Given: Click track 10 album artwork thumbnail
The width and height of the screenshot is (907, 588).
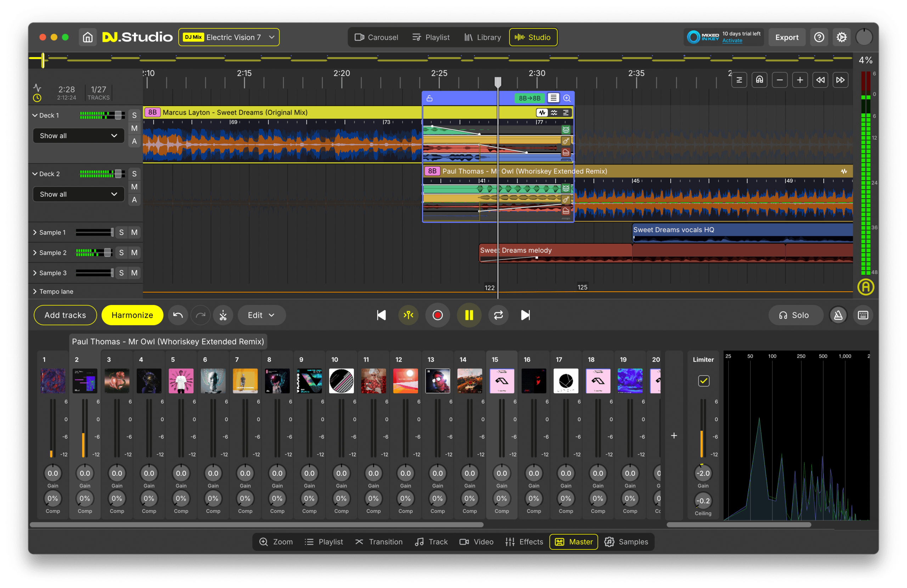Looking at the screenshot, I should pyautogui.click(x=341, y=380).
